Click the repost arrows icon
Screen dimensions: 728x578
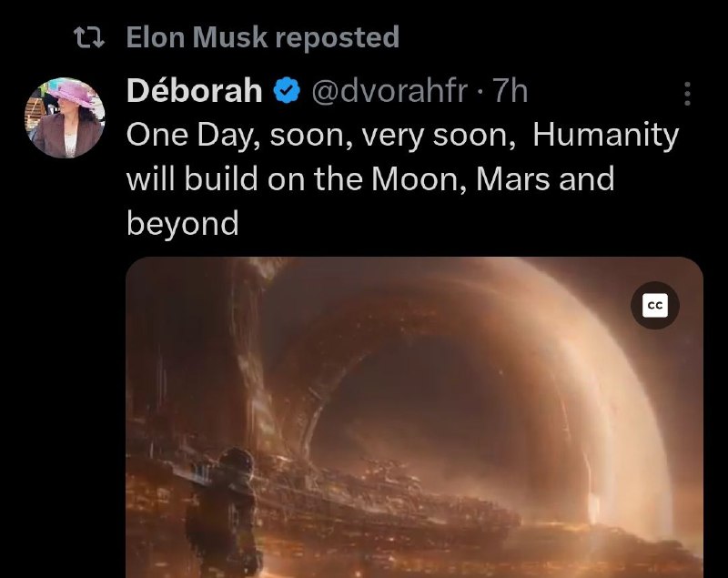coord(89,37)
